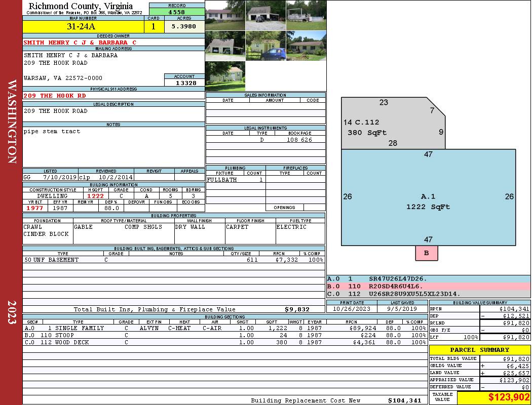532x405 pixels.
Task: Click the reviewed date 10/2/2014
Action: click(116, 177)
